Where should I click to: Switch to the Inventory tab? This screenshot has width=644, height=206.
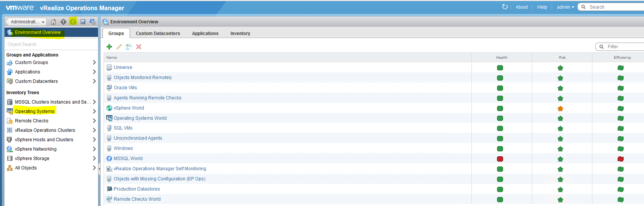[x=240, y=34]
